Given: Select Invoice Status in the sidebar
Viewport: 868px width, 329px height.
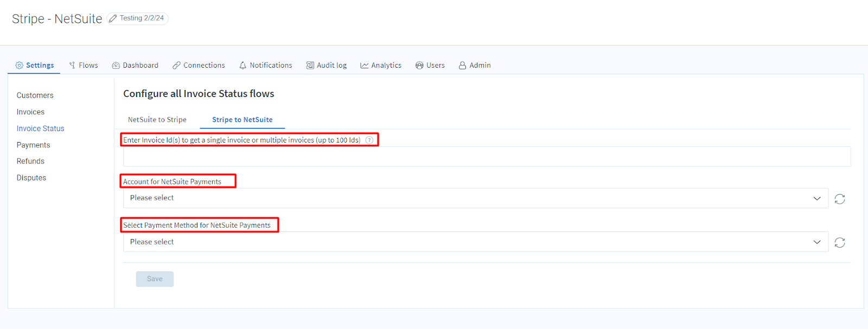Looking at the screenshot, I should click(40, 128).
